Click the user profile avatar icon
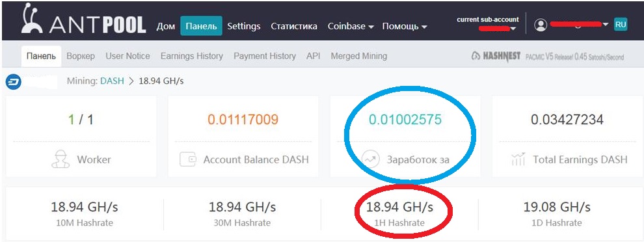 point(541,25)
